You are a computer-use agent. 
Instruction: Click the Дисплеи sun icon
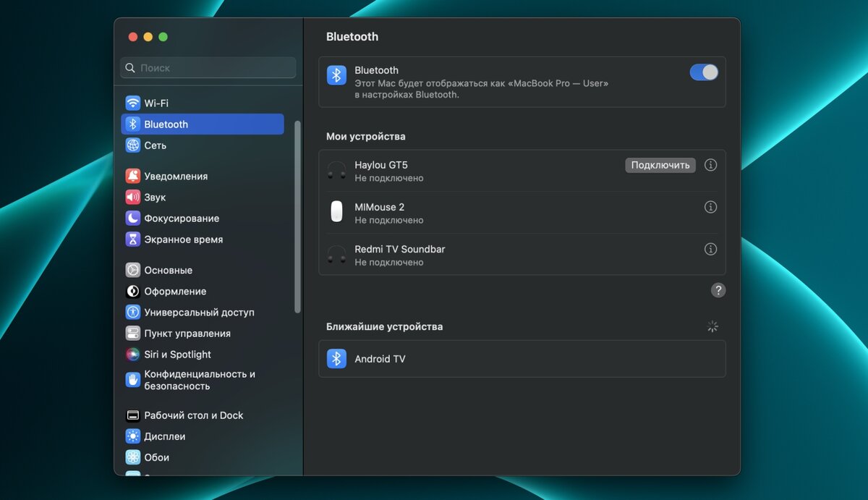(132, 436)
